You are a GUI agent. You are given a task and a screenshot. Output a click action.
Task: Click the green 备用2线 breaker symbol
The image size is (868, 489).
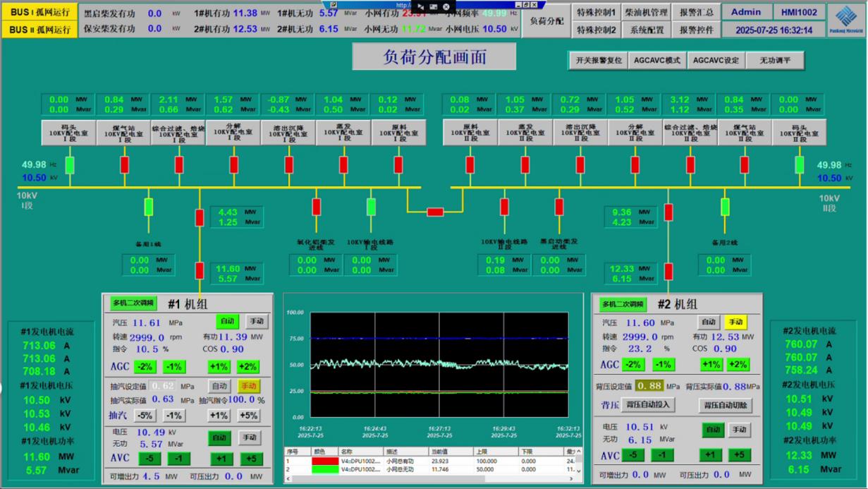point(725,207)
